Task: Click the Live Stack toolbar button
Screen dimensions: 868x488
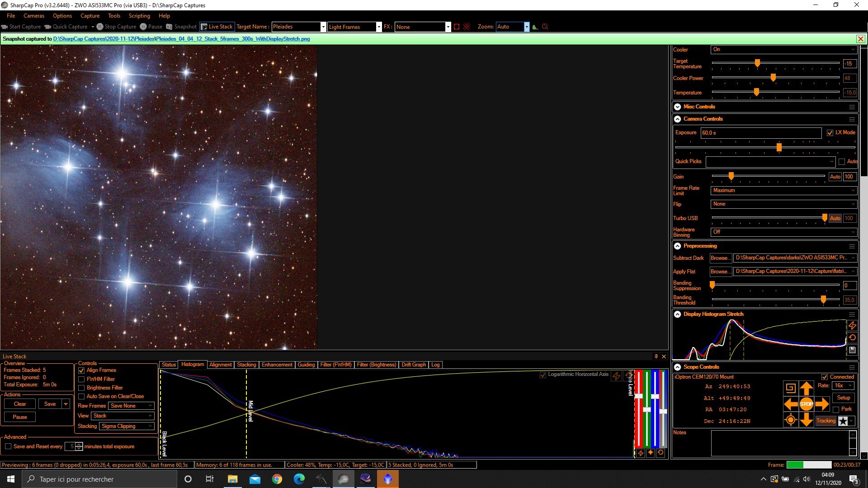Action: coord(217,27)
